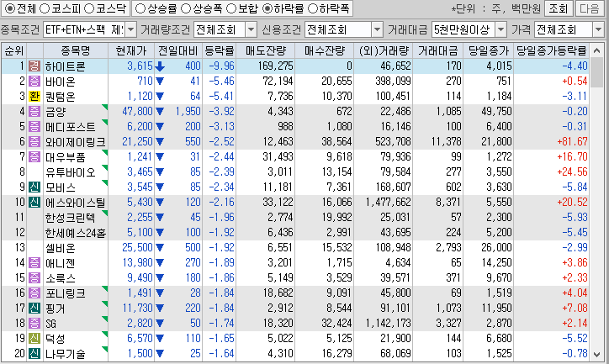
Task: Click the 신 badge next to 모비스
Action: (34, 187)
